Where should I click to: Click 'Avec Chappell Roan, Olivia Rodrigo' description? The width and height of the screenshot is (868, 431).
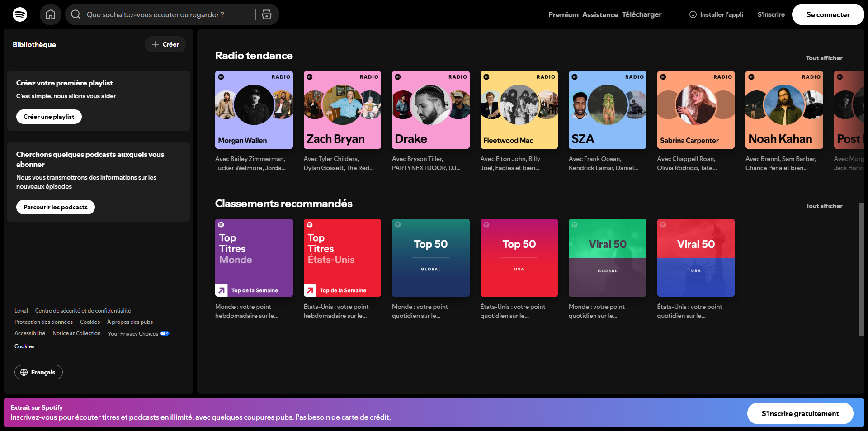[x=687, y=163]
